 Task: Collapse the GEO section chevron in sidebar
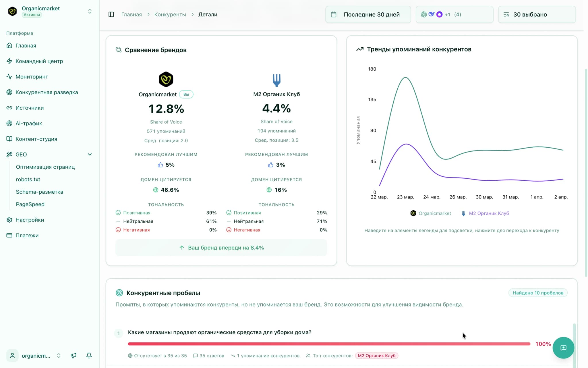tap(90, 154)
